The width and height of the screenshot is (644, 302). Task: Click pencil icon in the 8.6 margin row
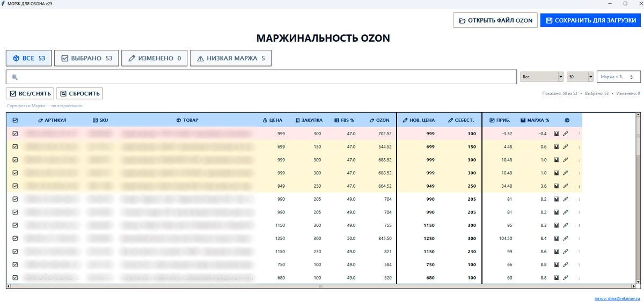pyautogui.click(x=565, y=251)
